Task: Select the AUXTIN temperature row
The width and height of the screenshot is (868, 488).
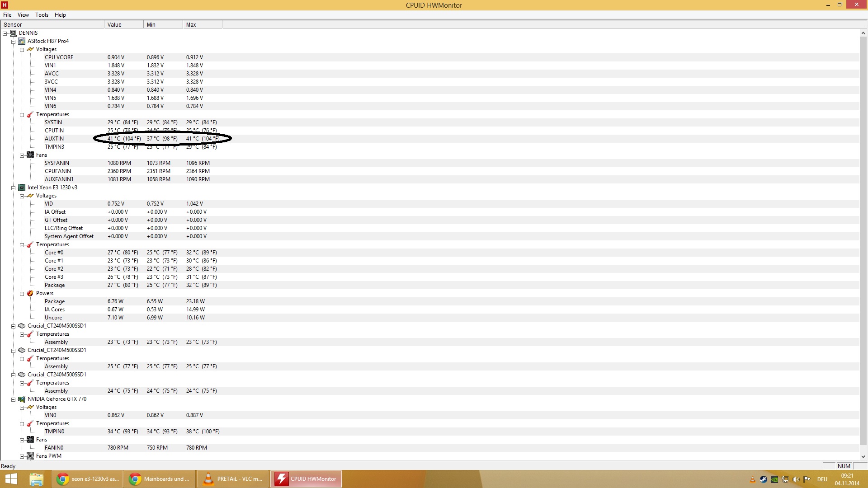Action: point(54,139)
